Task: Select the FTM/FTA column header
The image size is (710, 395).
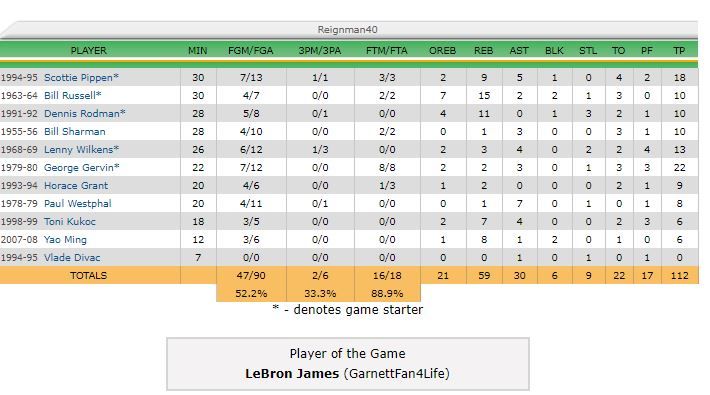Action: pos(387,51)
